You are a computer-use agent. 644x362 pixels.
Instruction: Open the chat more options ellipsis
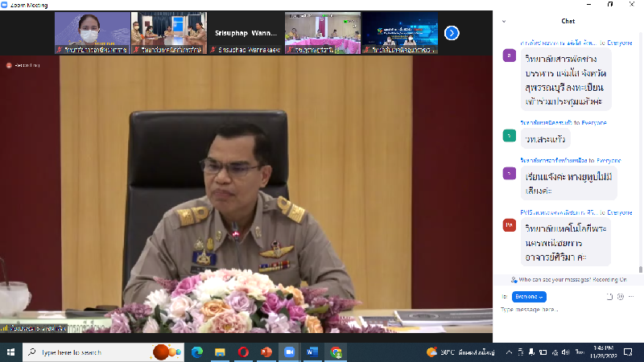click(633, 297)
